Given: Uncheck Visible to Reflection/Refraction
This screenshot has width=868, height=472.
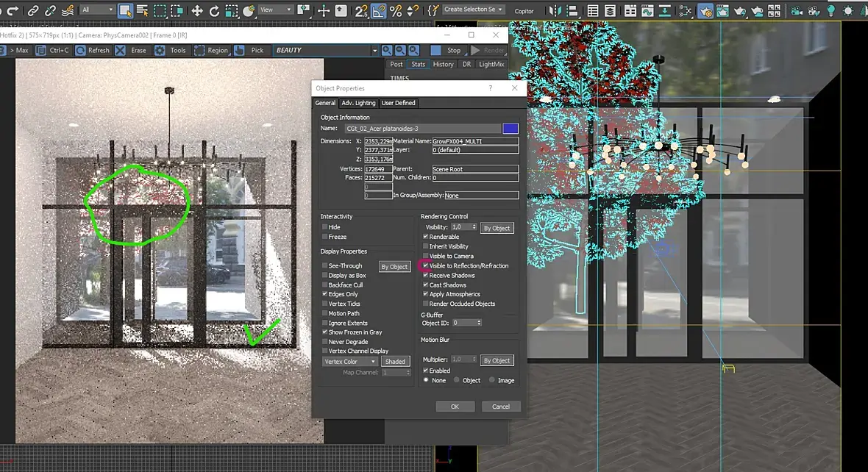Looking at the screenshot, I should pos(426,265).
